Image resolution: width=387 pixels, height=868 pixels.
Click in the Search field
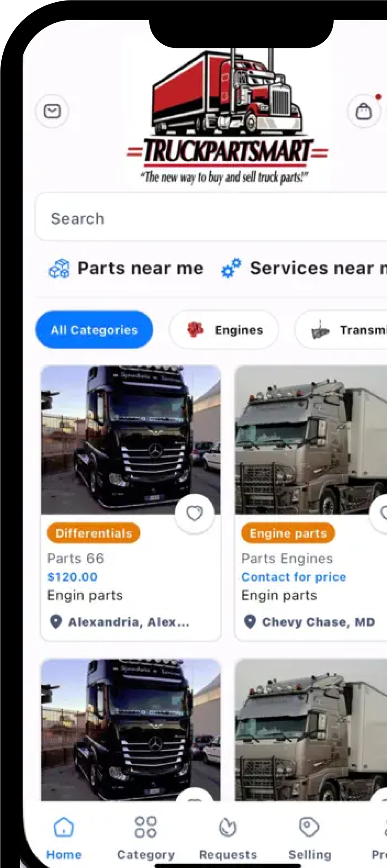[x=211, y=218]
